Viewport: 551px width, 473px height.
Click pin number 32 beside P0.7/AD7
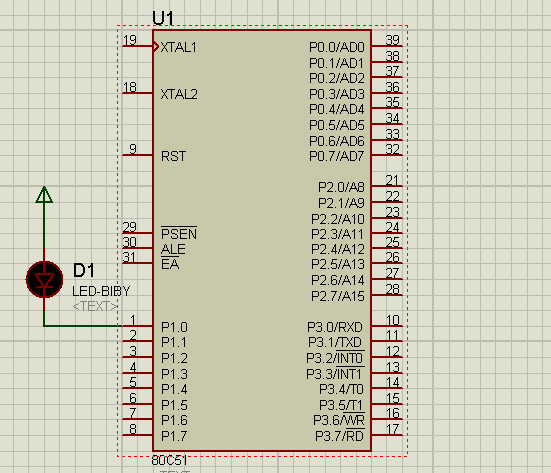(393, 149)
